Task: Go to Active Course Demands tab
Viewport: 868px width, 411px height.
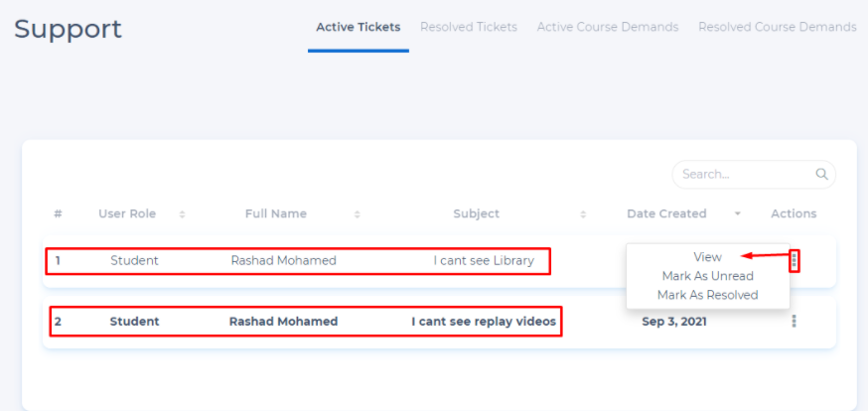Action: pyautogui.click(x=608, y=27)
